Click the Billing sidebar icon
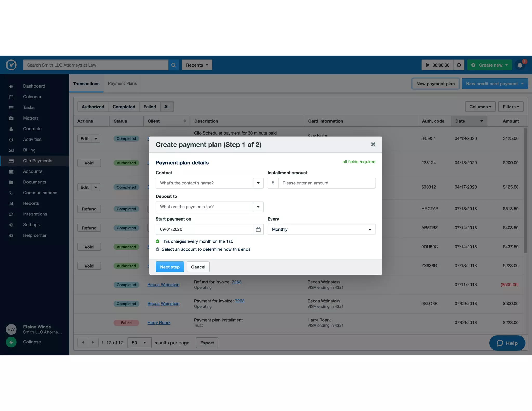The height and width of the screenshot is (411, 532). point(11,150)
